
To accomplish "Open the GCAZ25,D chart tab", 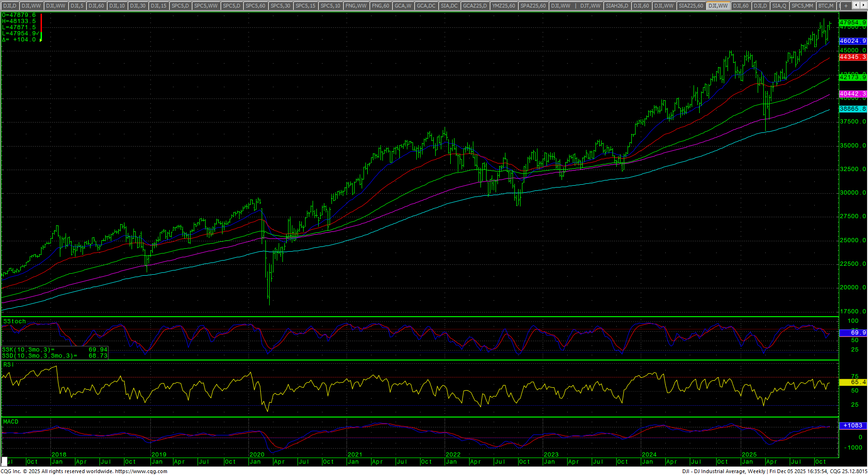I will click(x=474, y=6).
